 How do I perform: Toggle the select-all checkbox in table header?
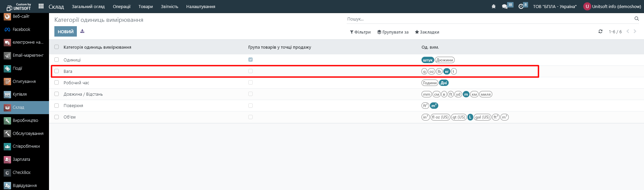pos(56,47)
